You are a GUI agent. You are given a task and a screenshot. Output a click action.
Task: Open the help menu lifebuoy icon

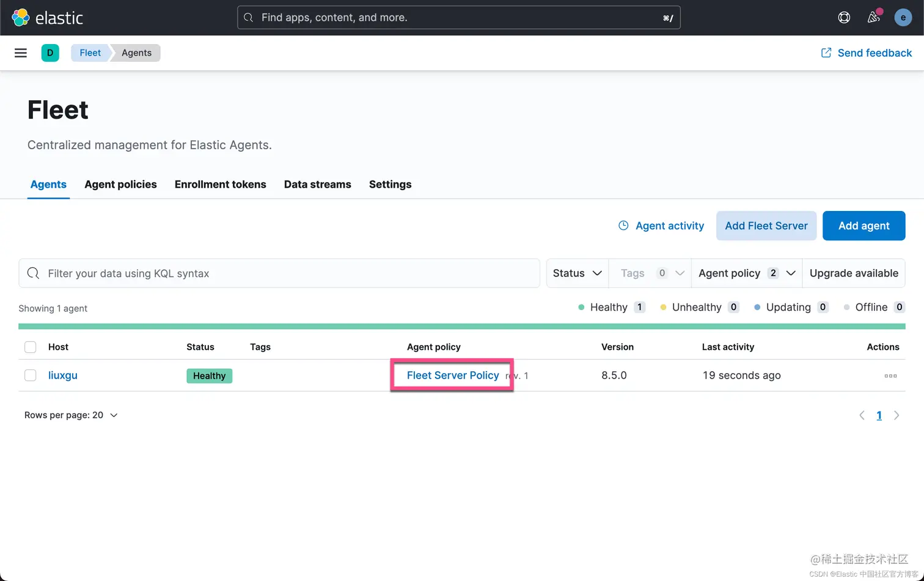844,18
